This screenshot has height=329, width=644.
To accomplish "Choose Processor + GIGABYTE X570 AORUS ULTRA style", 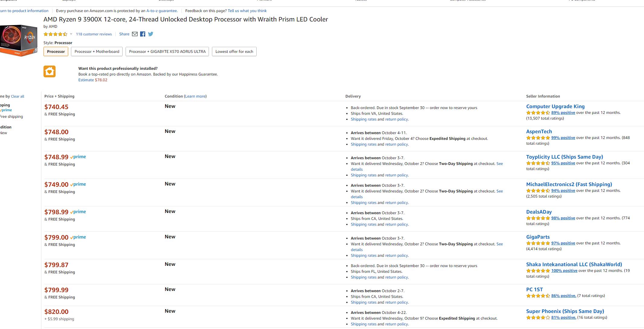I will pyautogui.click(x=167, y=51).
